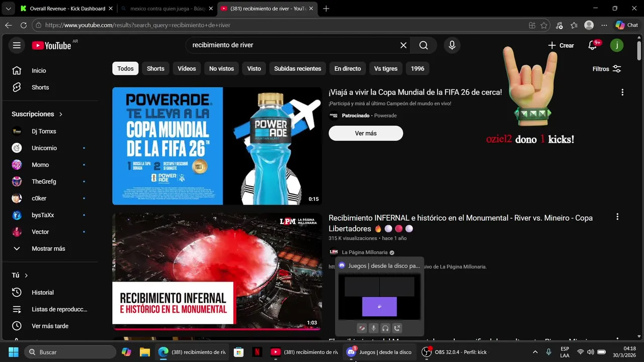The width and height of the screenshot is (644, 362).
Task: Open a new browser tab
Action: [x=326, y=9]
